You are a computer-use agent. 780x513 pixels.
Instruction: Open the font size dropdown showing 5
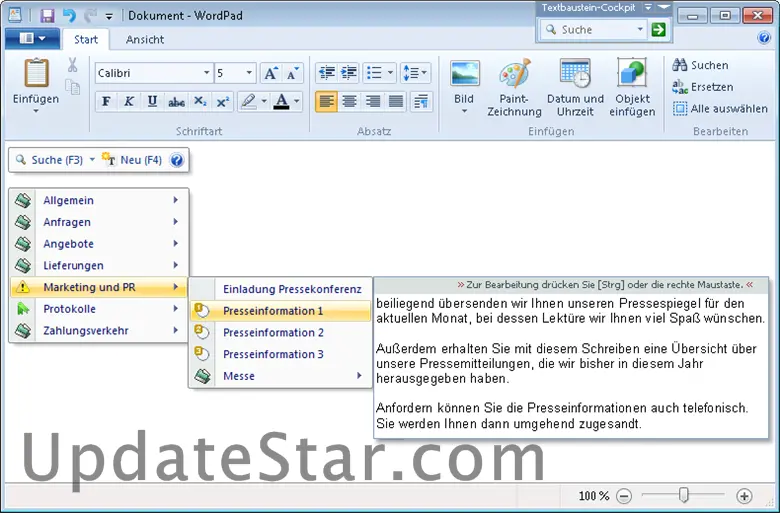pyautogui.click(x=249, y=73)
